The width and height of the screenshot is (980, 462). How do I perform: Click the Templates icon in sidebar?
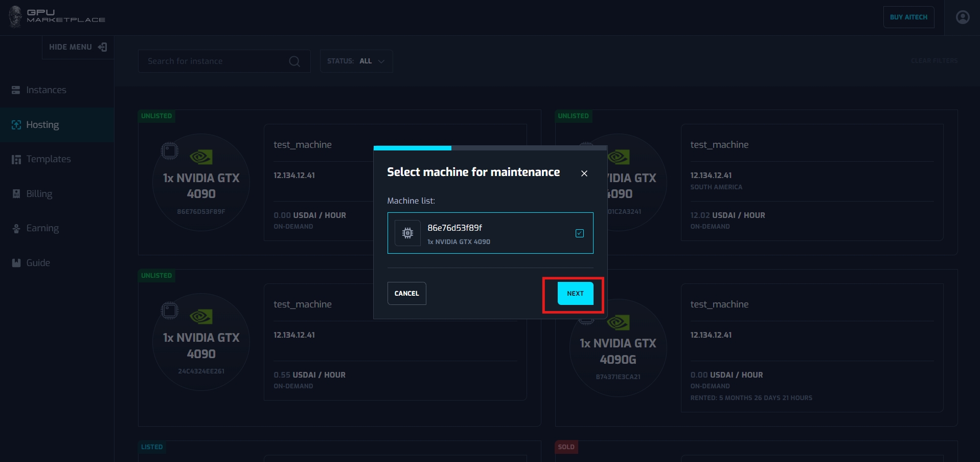[x=16, y=160]
